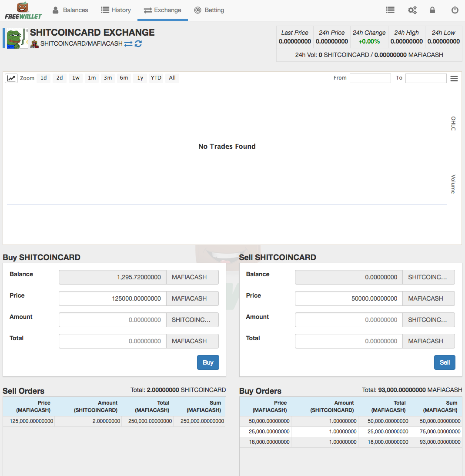The width and height of the screenshot is (465, 476).
Task: Click the FreeWallet logo
Action: click(x=23, y=10)
